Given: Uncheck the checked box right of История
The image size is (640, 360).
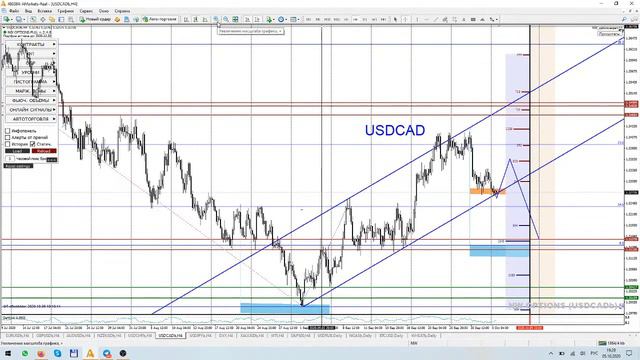Looking at the screenshot, I should coord(33,144).
